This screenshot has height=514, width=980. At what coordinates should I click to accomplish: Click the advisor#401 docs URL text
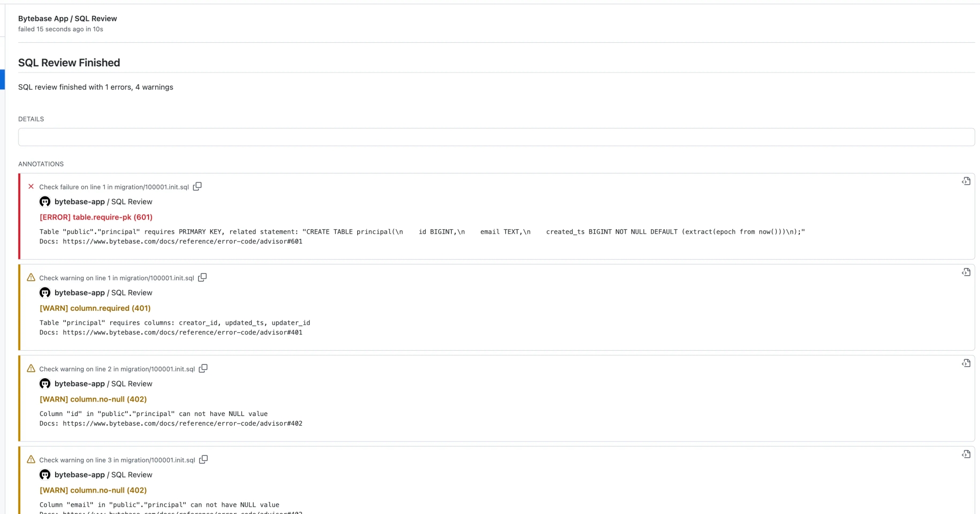click(183, 332)
